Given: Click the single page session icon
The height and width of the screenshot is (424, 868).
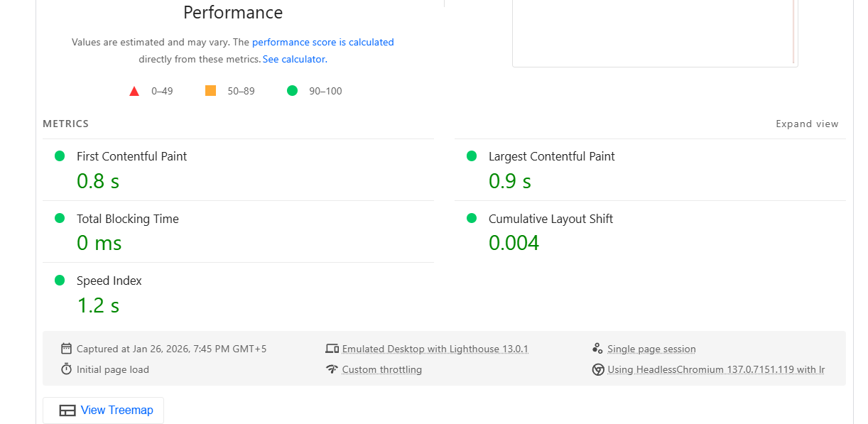Looking at the screenshot, I should point(598,348).
